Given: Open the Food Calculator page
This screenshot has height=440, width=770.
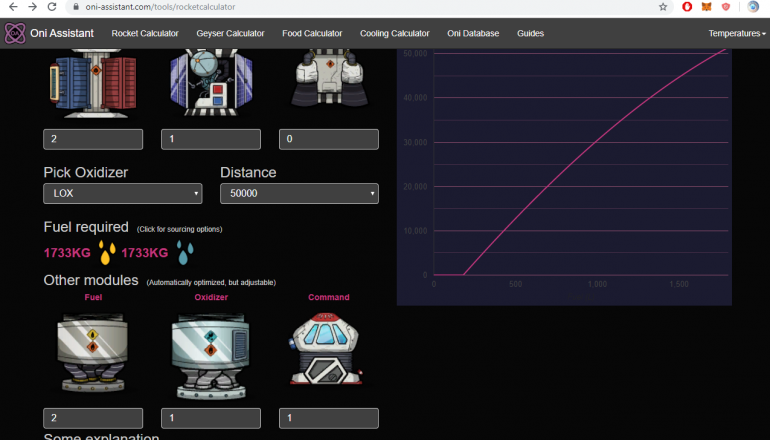Looking at the screenshot, I should tap(312, 33).
